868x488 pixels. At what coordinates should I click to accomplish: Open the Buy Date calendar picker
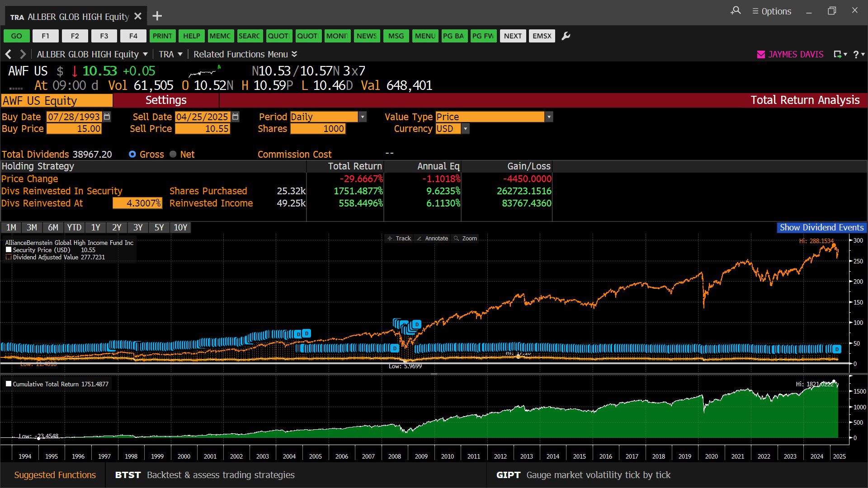pyautogui.click(x=107, y=117)
